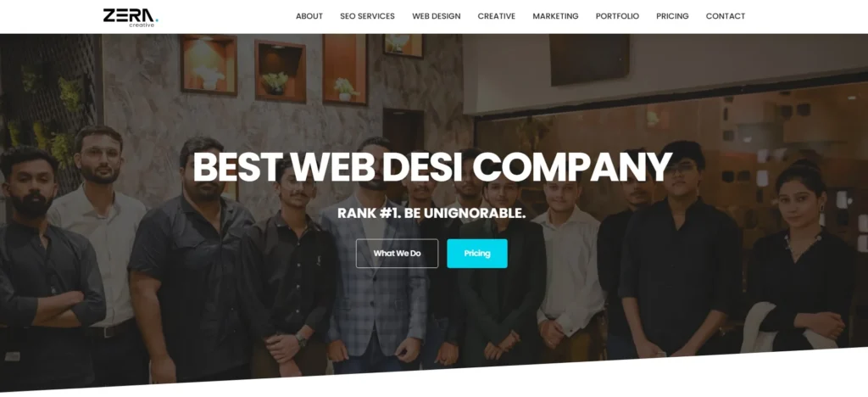View the Portfolio page
Viewport: 868px width, 397px height.
click(x=617, y=16)
